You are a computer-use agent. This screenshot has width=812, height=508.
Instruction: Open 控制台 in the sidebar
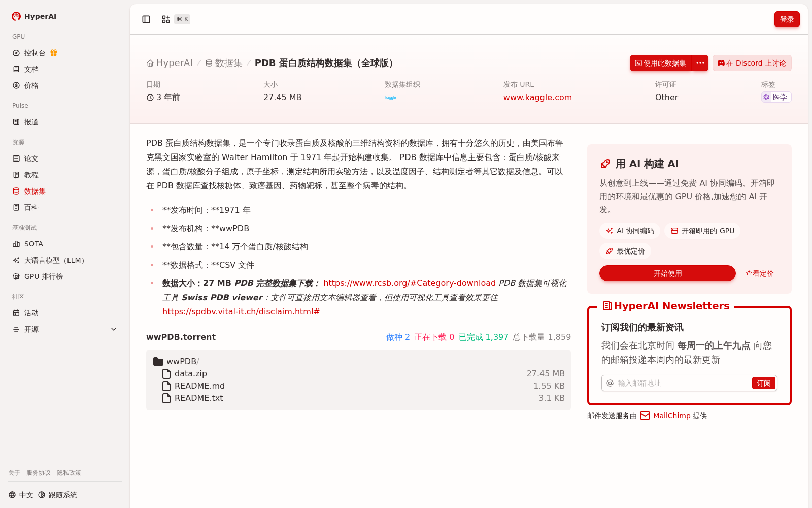tap(35, 53)
